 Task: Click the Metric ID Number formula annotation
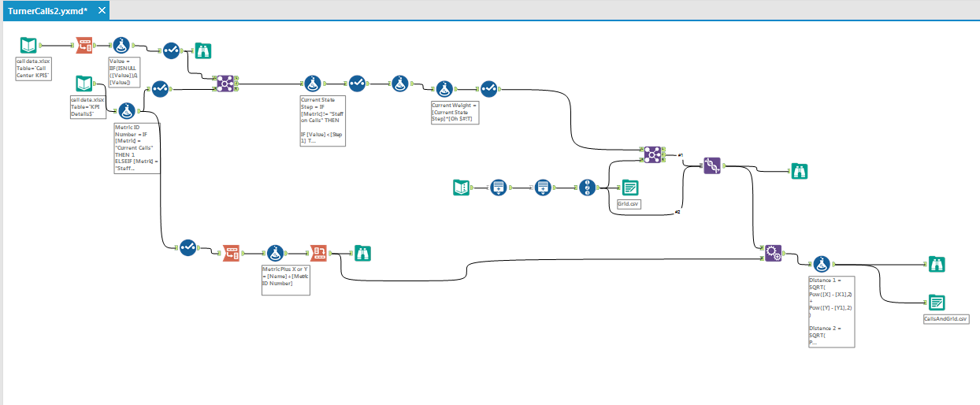[x=138, y=149]
